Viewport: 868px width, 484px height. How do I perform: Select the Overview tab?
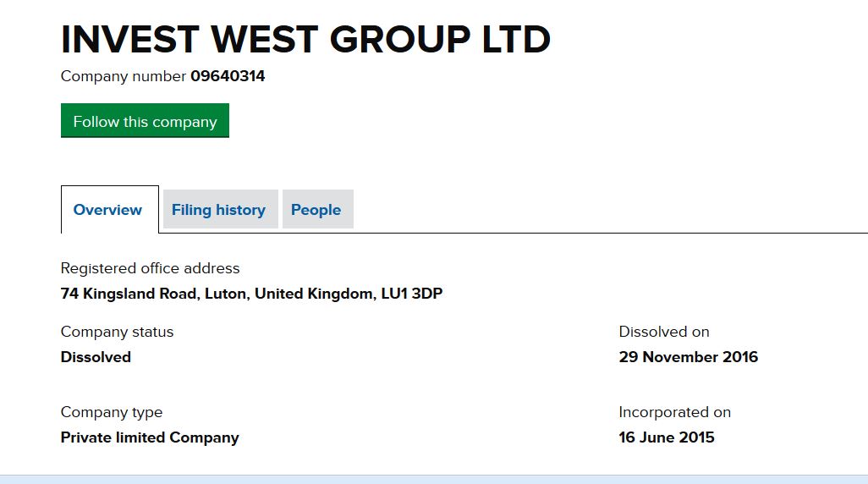pyautogui.click(x=108, y=210)
